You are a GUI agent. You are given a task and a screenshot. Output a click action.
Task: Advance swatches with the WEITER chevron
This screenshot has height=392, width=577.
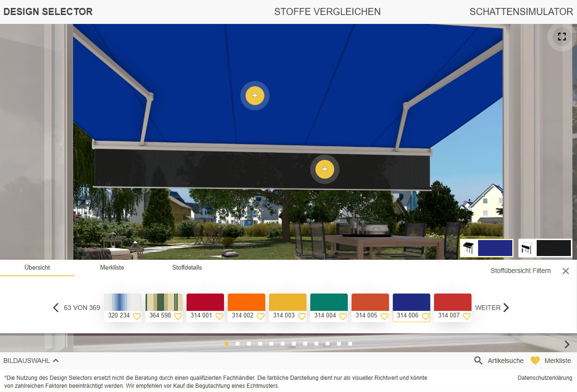point(506,308)
